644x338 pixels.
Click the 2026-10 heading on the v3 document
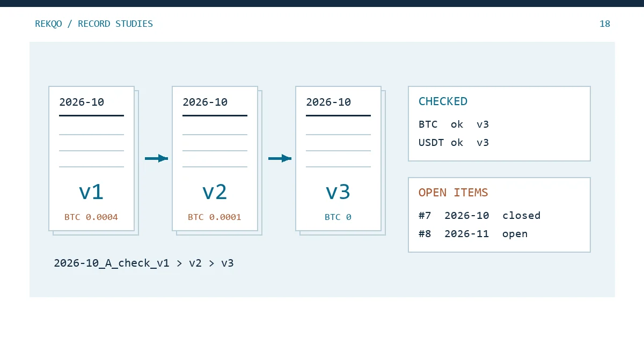click(328, 102)
